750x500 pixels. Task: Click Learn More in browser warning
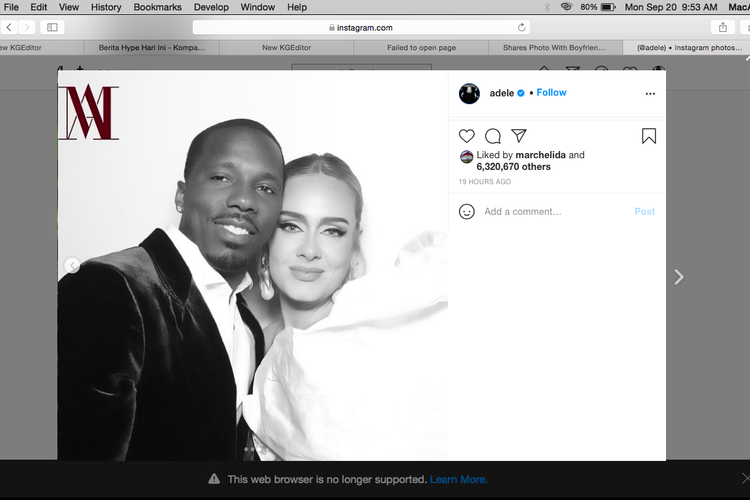pyautogui.click(x=458, y=480)
